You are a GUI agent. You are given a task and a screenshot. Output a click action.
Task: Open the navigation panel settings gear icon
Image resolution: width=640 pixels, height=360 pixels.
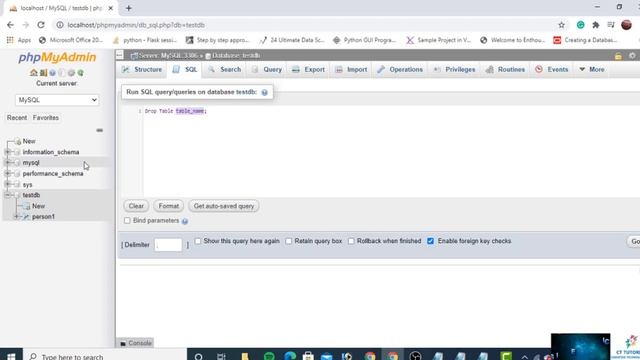(71, 73)
